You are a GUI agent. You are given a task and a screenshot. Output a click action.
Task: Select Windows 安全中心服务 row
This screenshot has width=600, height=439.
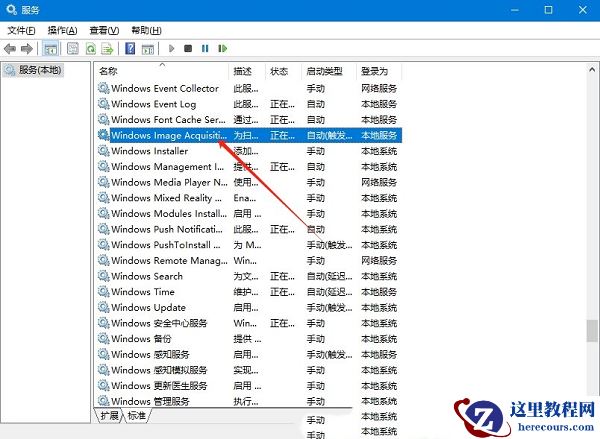coord(249,323)
